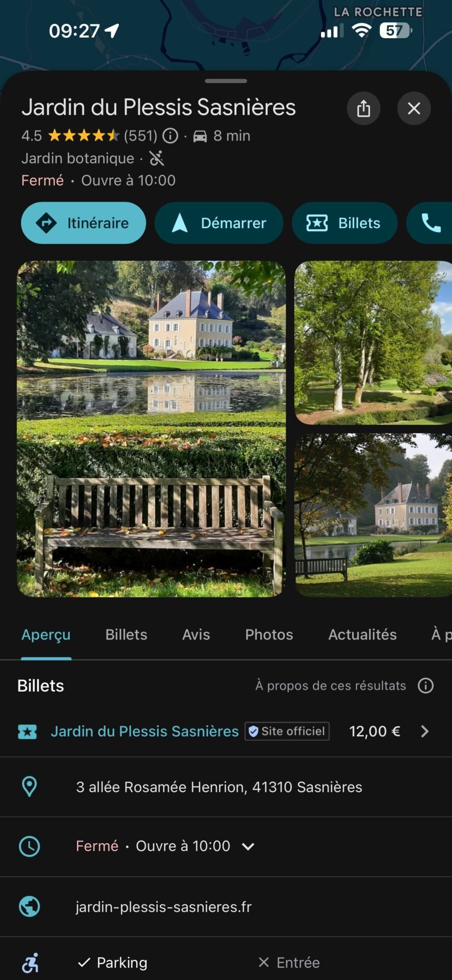Screen dimensions: 452x980
Task: Tap the clock icon next to hours
Action: click(30, 846)
